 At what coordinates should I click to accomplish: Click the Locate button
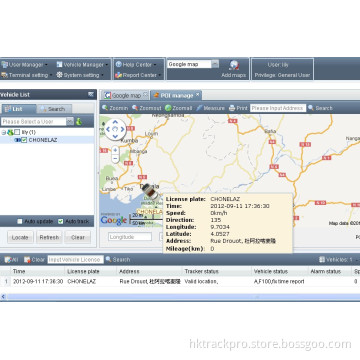click(20, 238)
